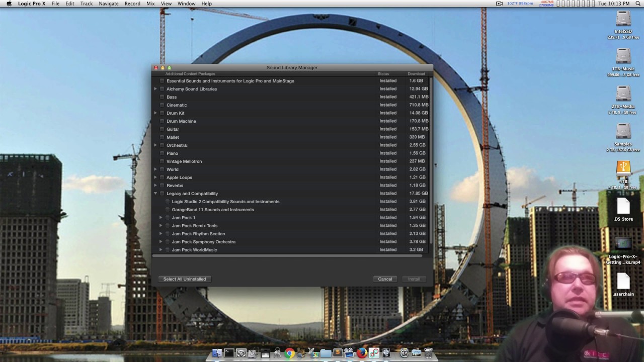The width and height of the screenshot is (644, 362).
Task: Click the Download column header
Action: pos(416,74)
